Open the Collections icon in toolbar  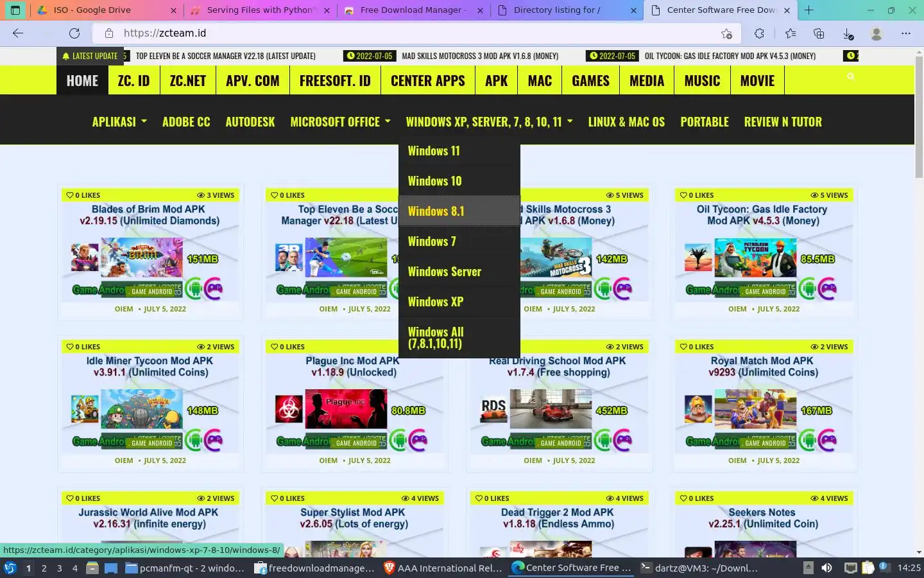819,33
